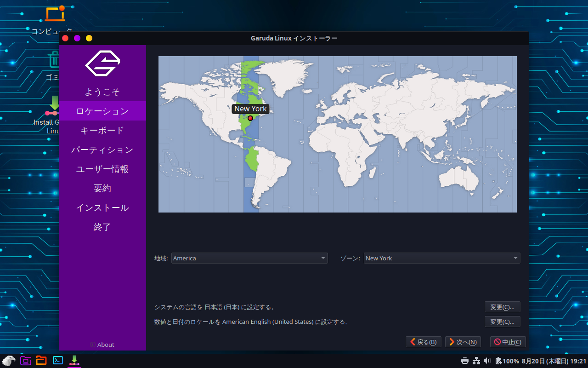Viewport: 588px width, 368px height.
Task: Select the ユーザー情報 step in sidebar
Action: (102, 169)
